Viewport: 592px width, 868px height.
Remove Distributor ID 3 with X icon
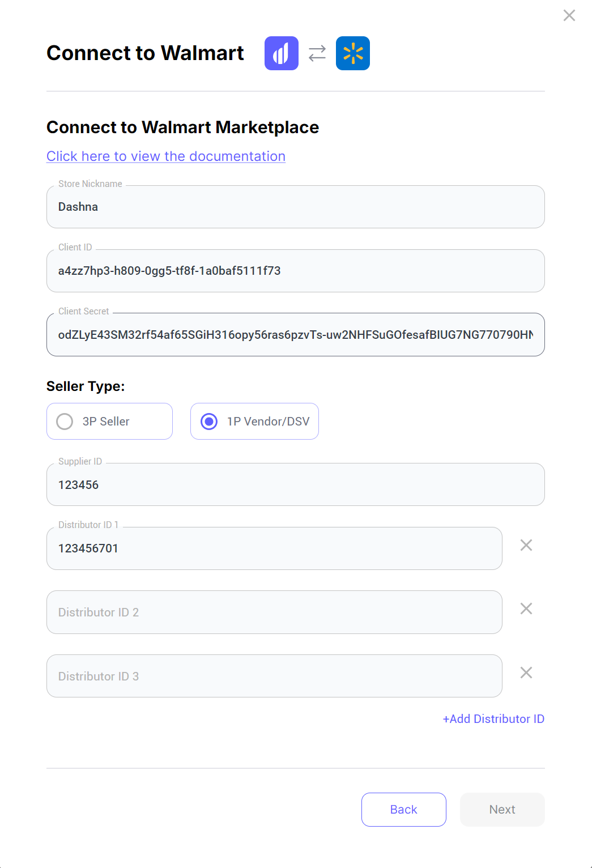click(x=526, y=673)
